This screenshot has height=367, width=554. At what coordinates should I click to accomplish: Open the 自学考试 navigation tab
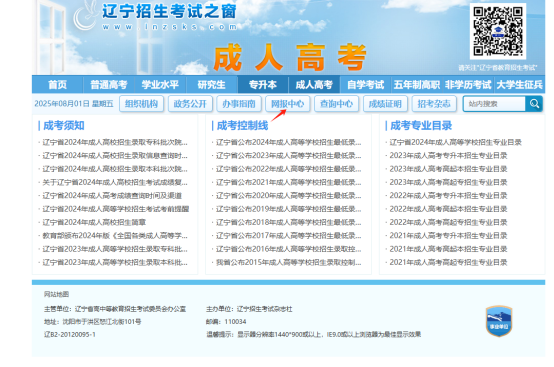tap(365, 85)
